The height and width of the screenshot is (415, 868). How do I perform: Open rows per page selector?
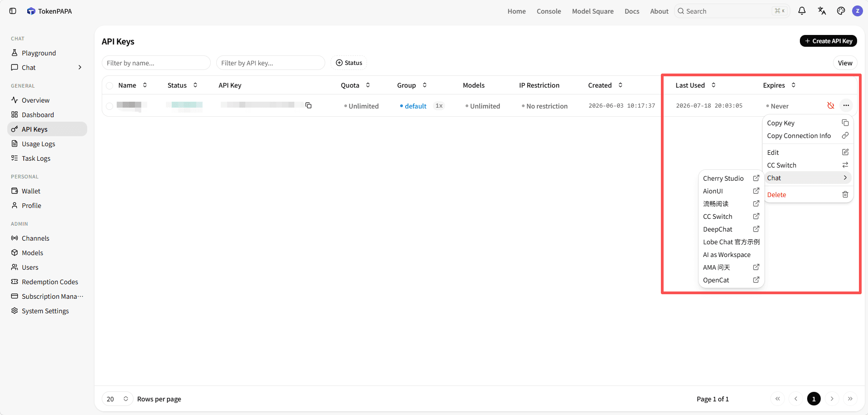tap(117, 399)
